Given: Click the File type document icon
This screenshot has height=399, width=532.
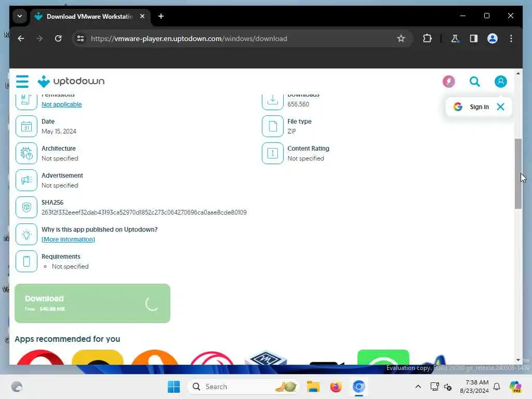Looking at the screenshot, I should pos(272,126).
